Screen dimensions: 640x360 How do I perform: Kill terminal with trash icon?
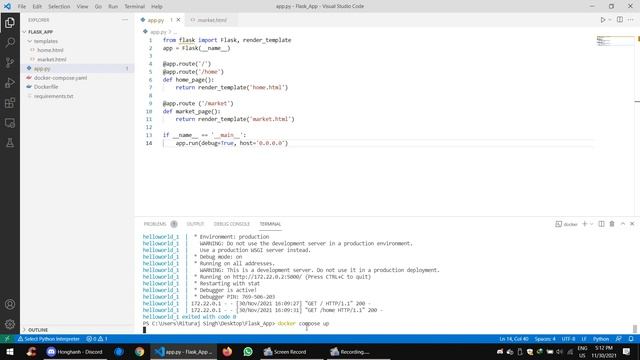click(612, 224)
